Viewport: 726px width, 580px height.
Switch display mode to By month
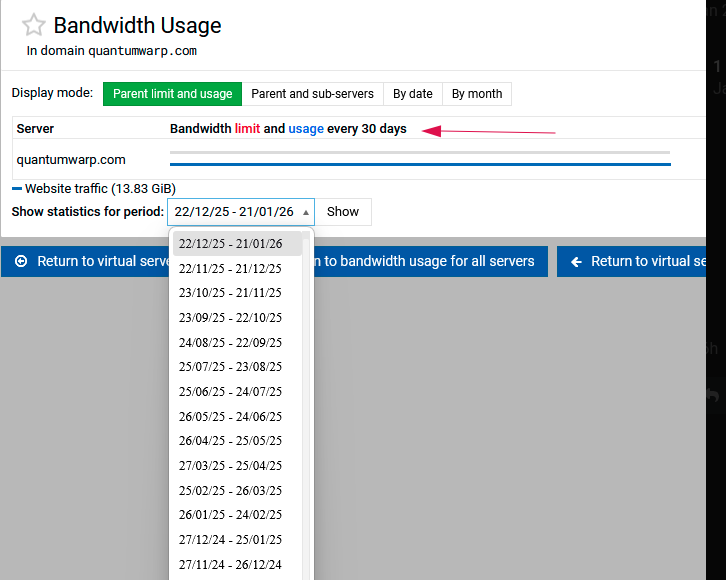(476, 94)
